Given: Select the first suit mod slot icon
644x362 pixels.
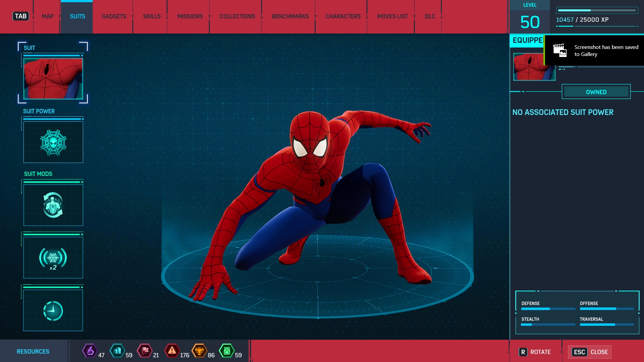Looking at the screenshot, I should (x=53, y=205).
